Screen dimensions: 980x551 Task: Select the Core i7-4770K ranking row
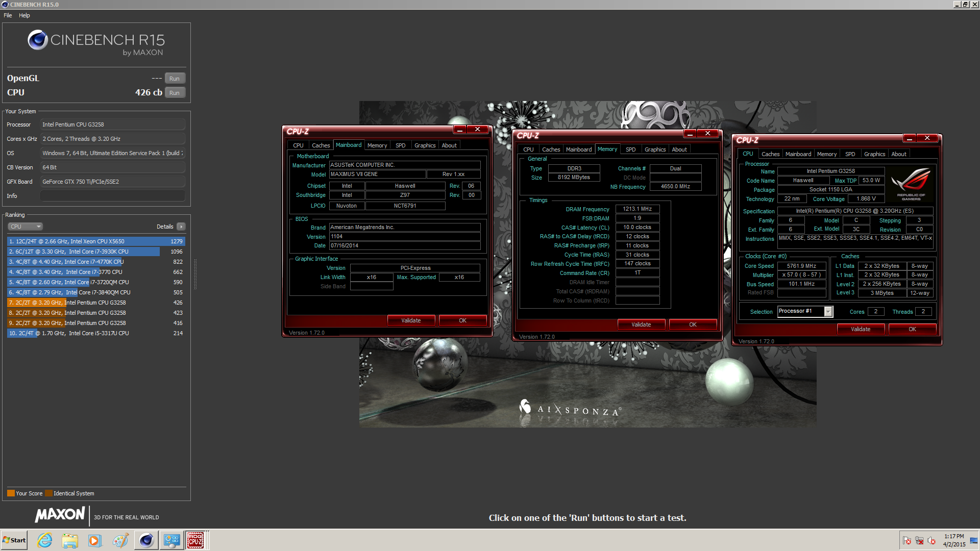click(96, 262)
